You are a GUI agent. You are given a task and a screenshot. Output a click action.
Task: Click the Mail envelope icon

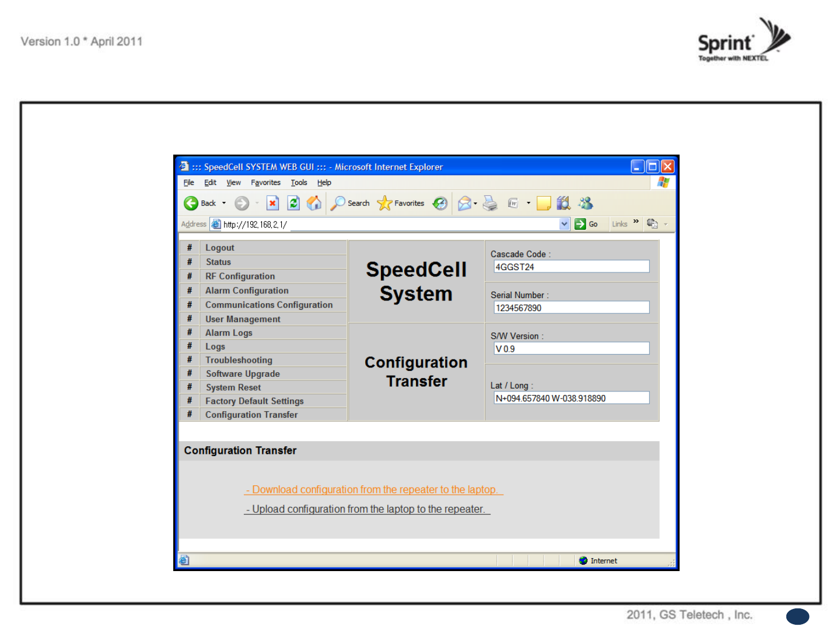click(464, 203)
